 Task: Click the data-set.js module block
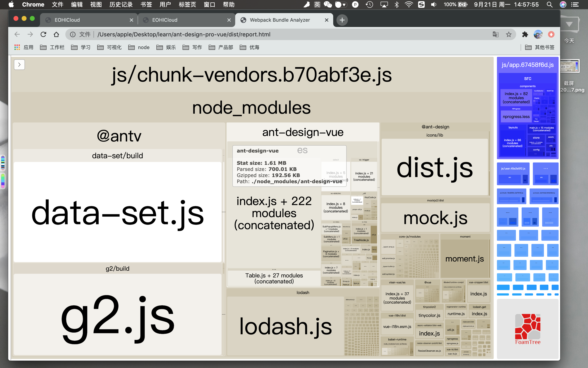[x=118, y=212]
